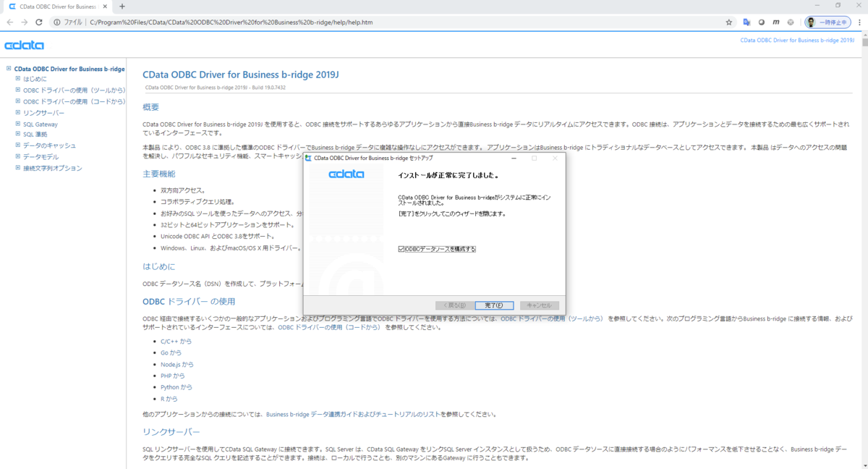The image size is (868, 469).
Task: Expand ODBC ドライバーの使用（コードから）node
Action: point(18,101)
